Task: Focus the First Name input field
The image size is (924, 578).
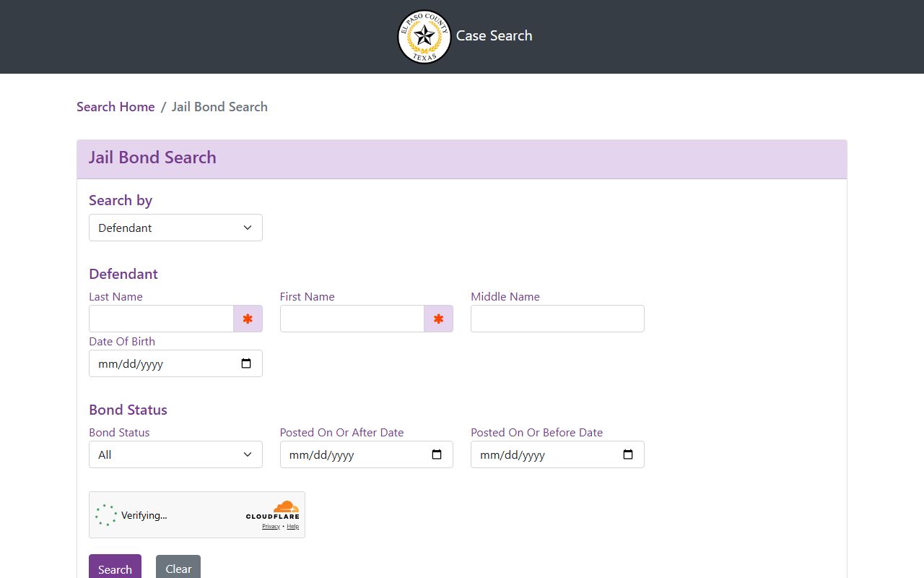Action: click(352, 319)
